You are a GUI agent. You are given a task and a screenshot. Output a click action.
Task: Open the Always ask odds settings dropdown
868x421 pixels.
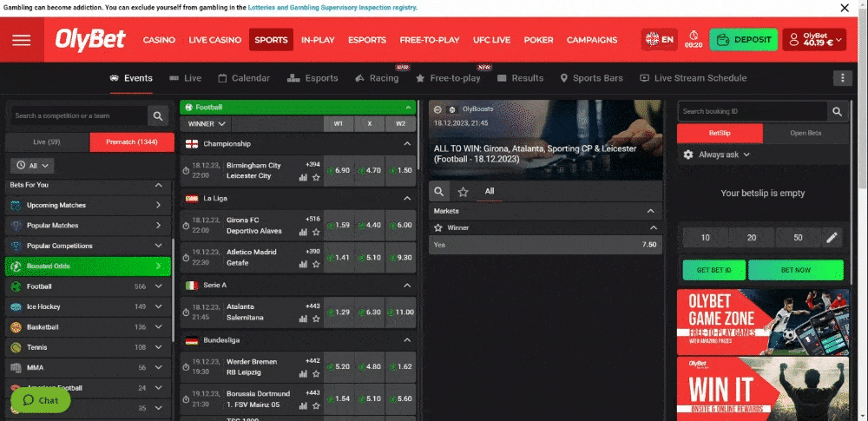tap(717, 155)
